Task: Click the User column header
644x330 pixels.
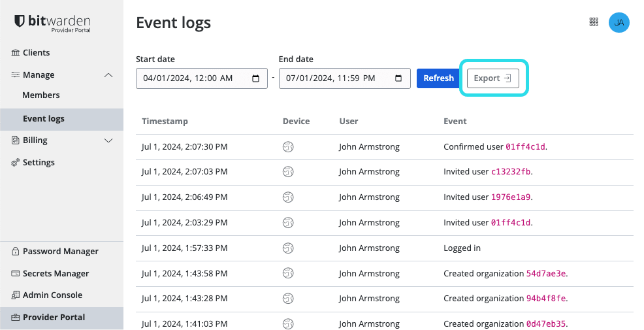Action: click(349, 122)
